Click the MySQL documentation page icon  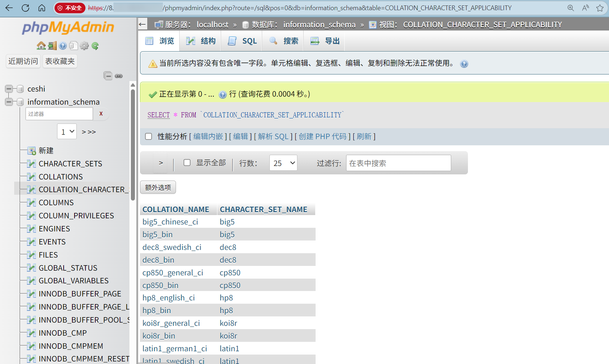(x=73, y=45)
